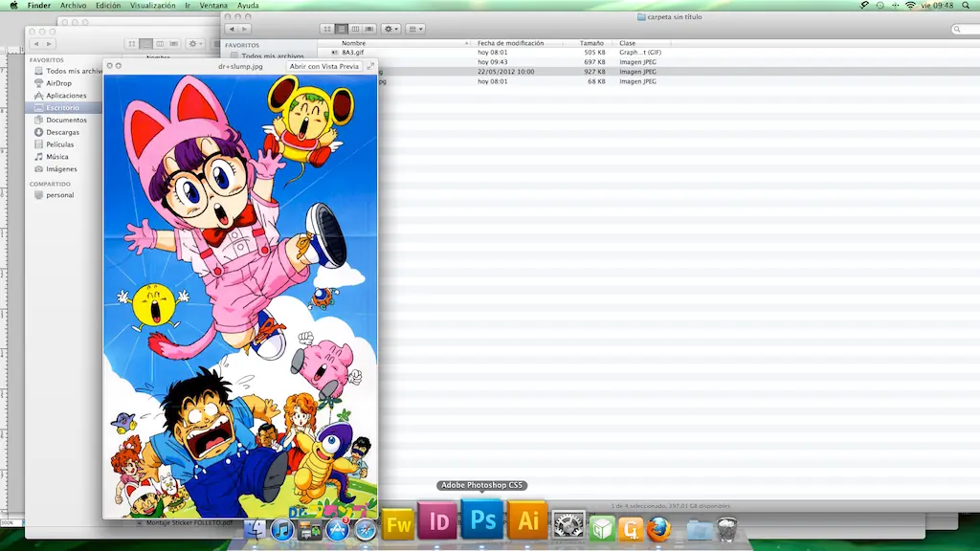Launch Adobe Illustrator from the dock
Viewport: 980px width, 551px height.
coord(527,519)
